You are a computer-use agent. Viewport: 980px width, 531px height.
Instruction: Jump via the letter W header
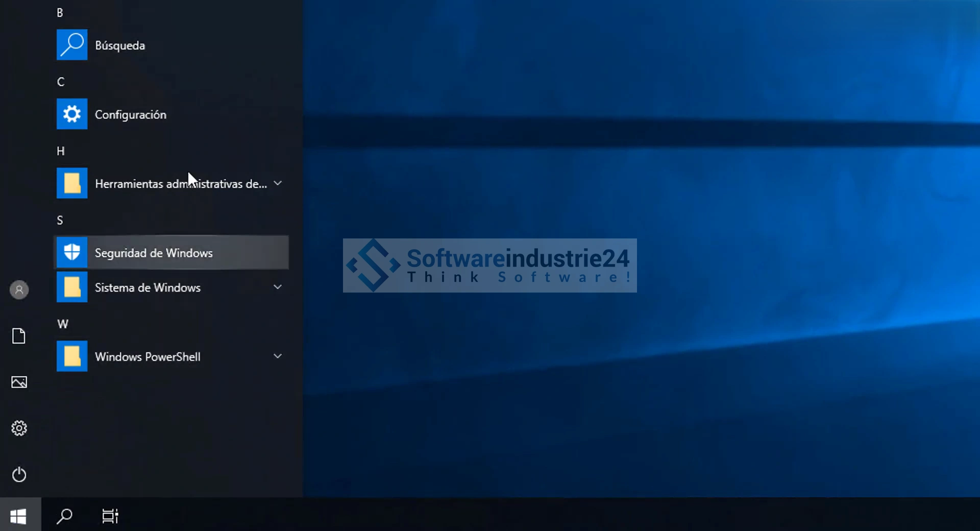click(x=63, y=324)
